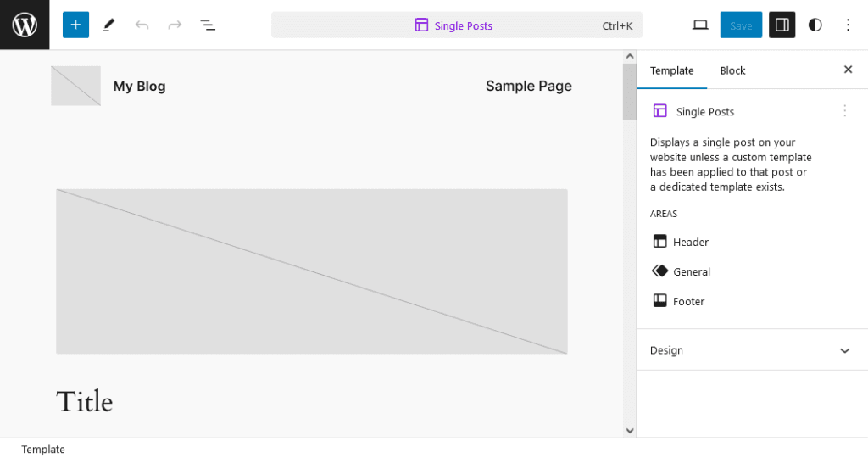Image resolution: width=868 pixels, height=458 pixels.
Task: Select the Sample Page navigation link
Action: click(529, 86)
